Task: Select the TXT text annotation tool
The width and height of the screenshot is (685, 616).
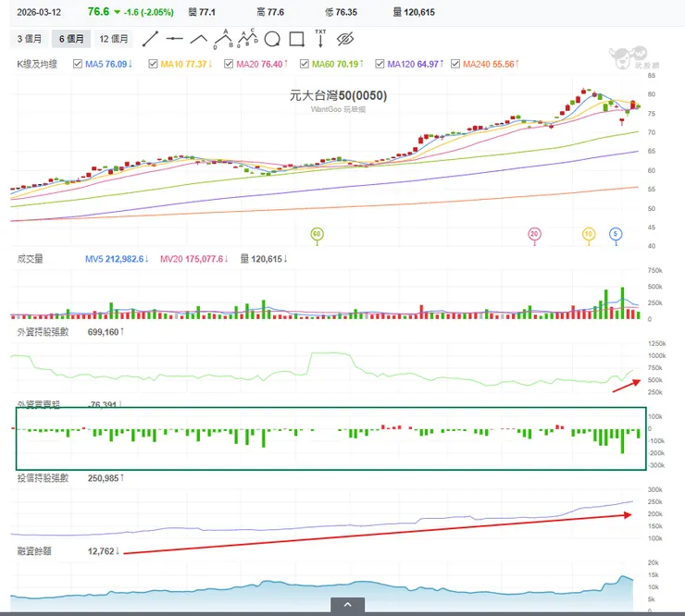Action: [320, 39]
